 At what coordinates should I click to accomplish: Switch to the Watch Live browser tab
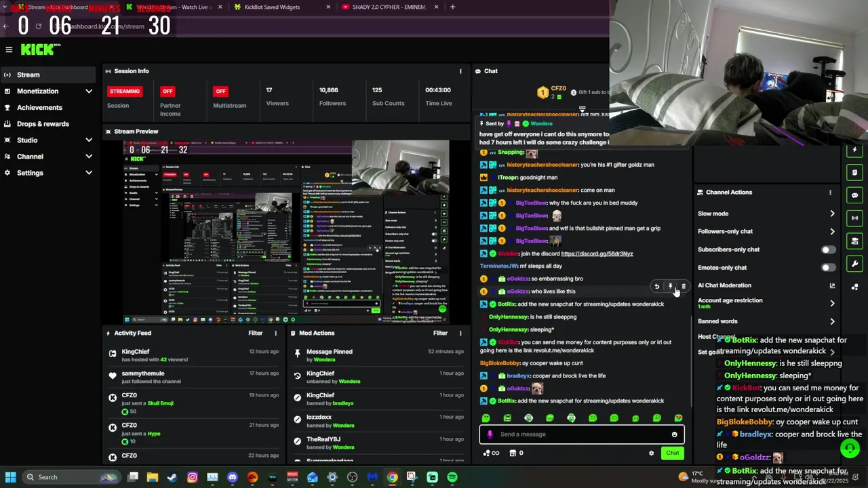click(174, 7)
